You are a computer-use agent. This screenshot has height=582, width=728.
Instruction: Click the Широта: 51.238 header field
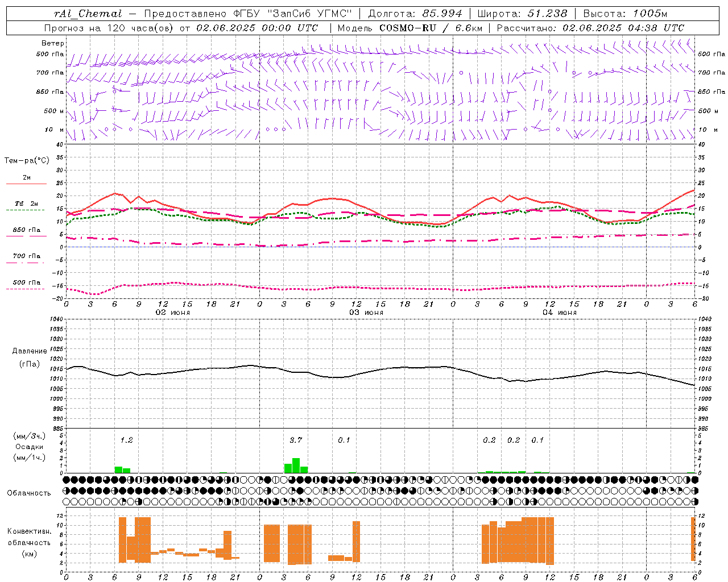pos(522,14)
